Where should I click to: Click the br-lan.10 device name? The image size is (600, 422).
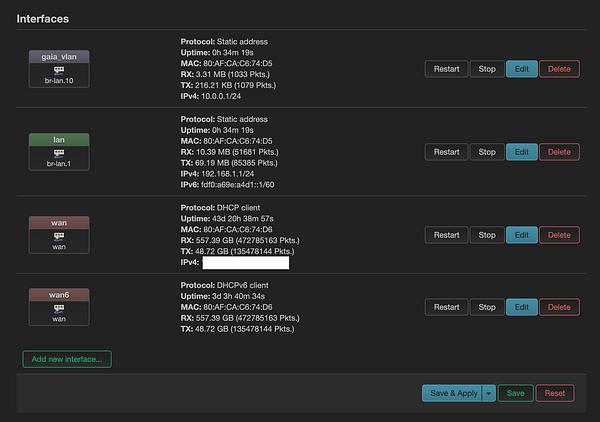tap(59, 81)
